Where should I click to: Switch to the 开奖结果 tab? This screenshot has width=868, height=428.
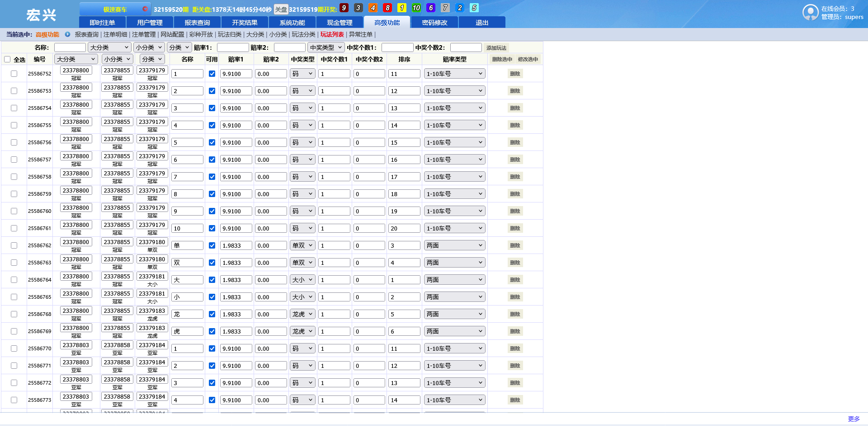pos(245,23)
